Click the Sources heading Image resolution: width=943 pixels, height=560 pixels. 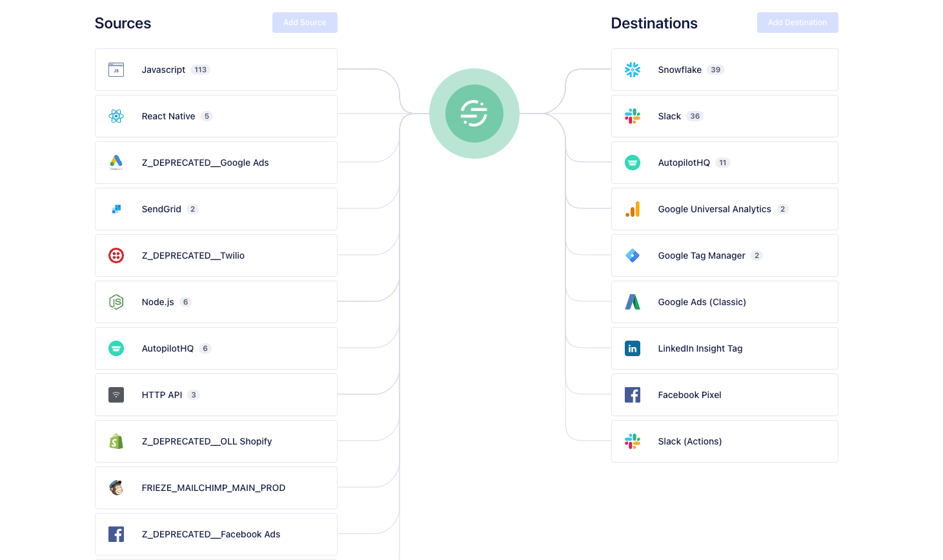123,23
